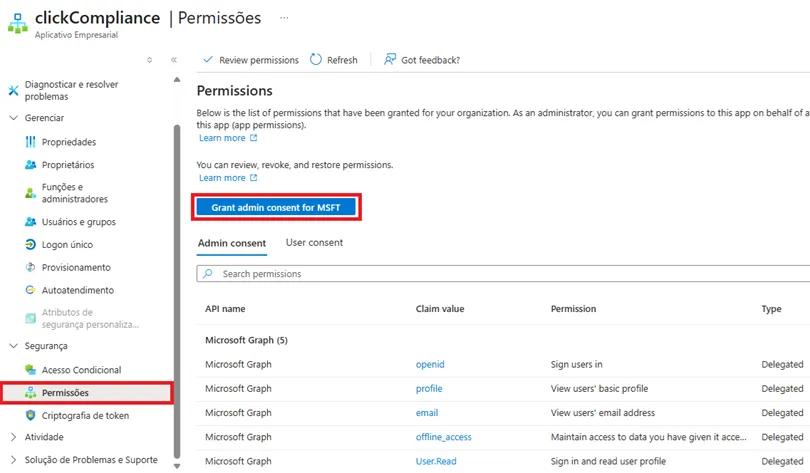Open Acesso Condicional in the sidebar

(82, 370)
